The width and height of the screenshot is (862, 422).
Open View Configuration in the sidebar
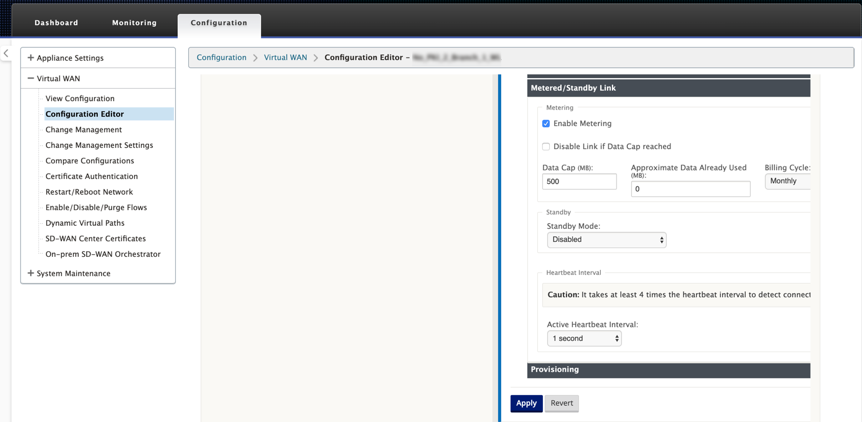[x=80, y=98]
